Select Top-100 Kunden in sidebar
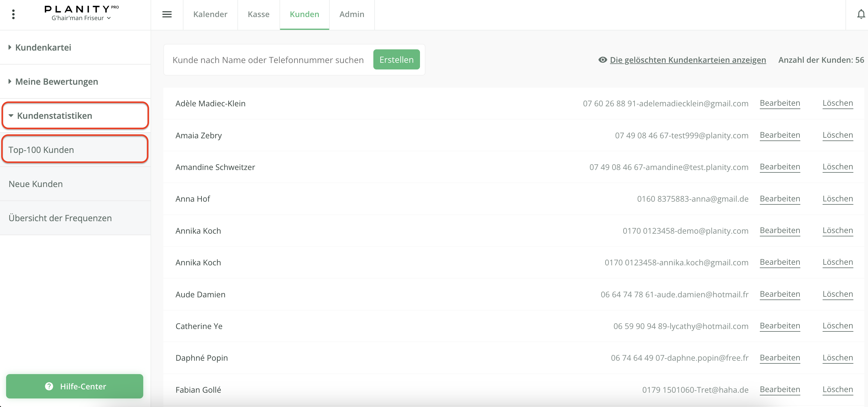Image resolution: width=868 pixels, height=407 pixels. click(41, 150)
